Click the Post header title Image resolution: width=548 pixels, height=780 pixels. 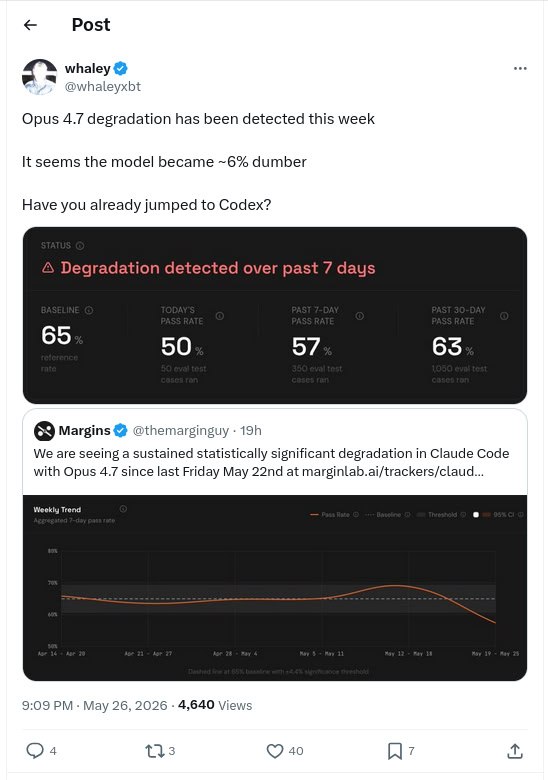pos(91,25)
